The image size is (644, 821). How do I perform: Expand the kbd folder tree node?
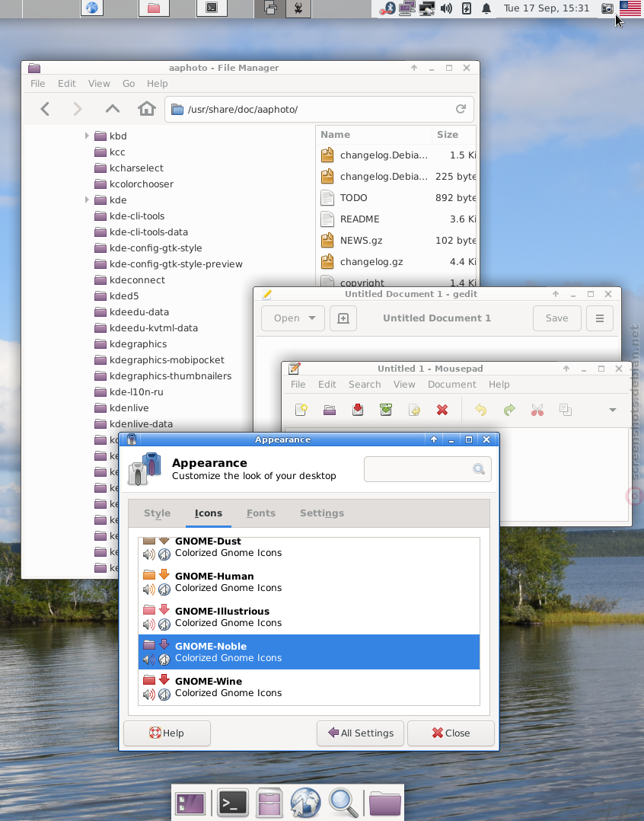(x=87, y=136)
